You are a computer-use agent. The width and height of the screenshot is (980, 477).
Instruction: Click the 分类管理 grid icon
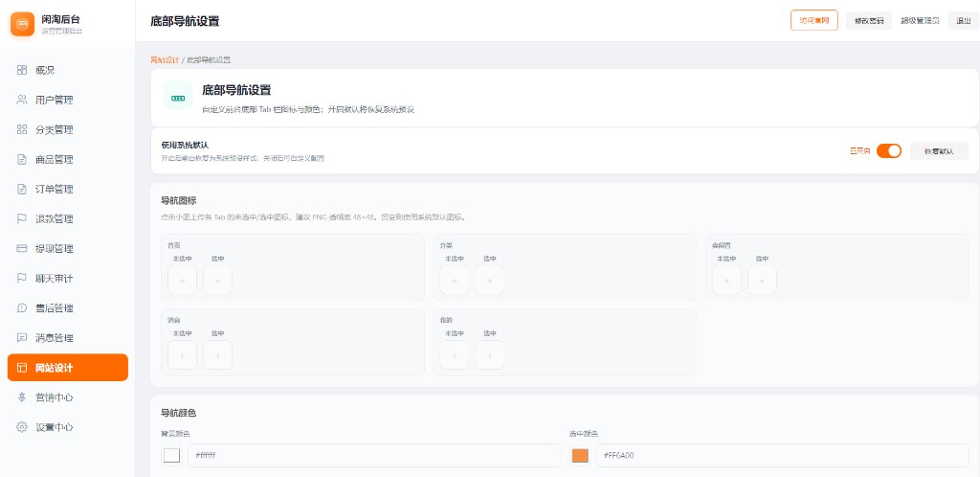click(x=22, y=129)
